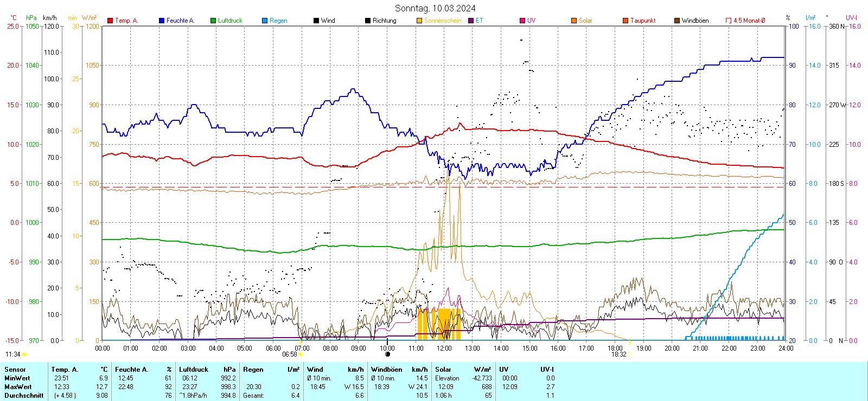This screenshot has height=401, width=868.
Task: Click the blue Feuchte A. legend square
Action: 162,21
